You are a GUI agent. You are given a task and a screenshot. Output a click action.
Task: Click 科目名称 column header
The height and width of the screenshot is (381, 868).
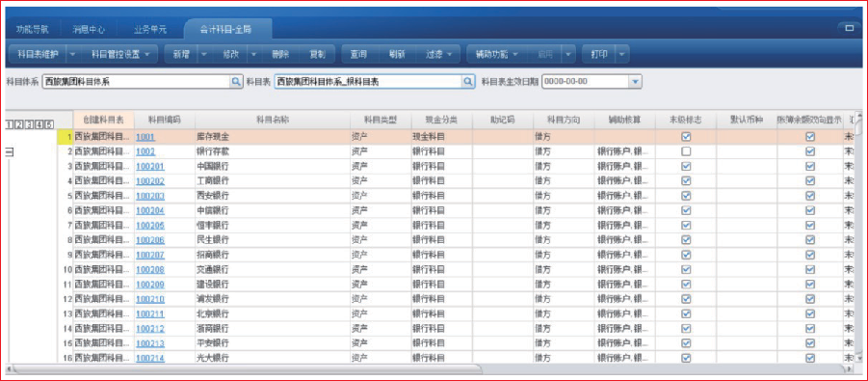273,120
